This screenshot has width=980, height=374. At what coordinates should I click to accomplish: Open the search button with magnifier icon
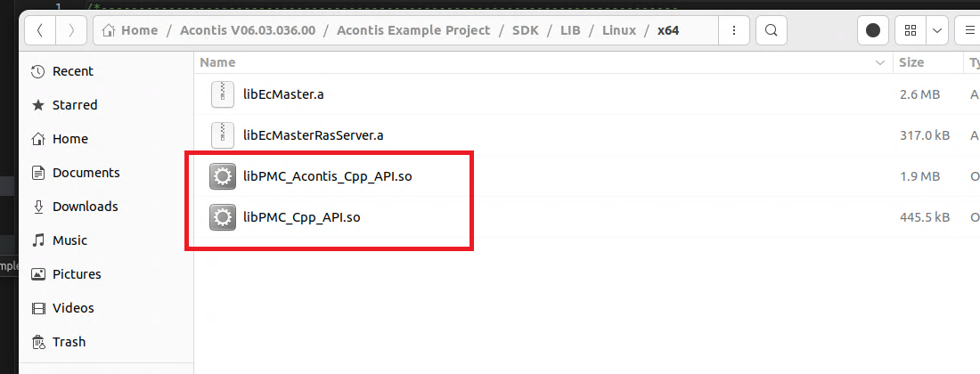coord(771,30)
